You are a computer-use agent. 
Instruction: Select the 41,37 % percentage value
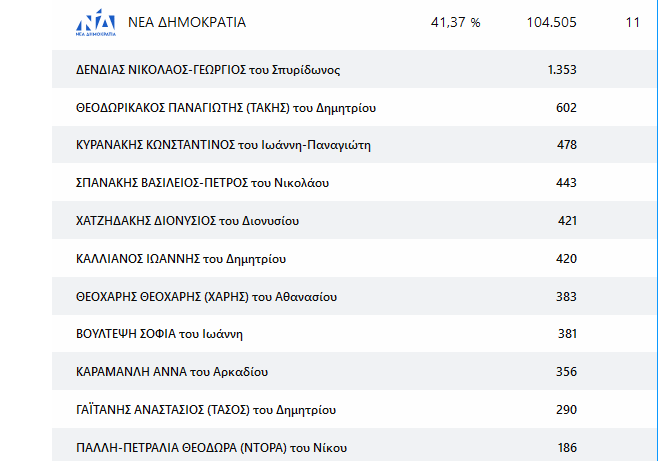pos(455,22)
